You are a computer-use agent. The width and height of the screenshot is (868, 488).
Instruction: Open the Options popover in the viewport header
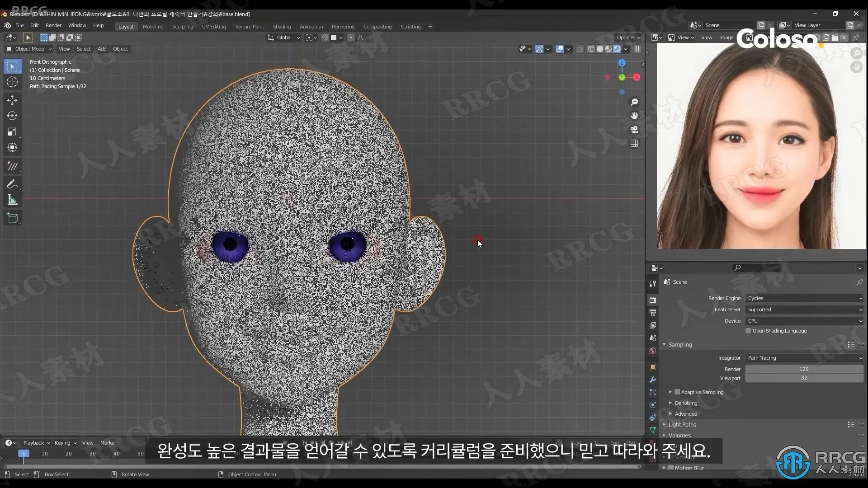pyautogui.click(x=628, y=38)
